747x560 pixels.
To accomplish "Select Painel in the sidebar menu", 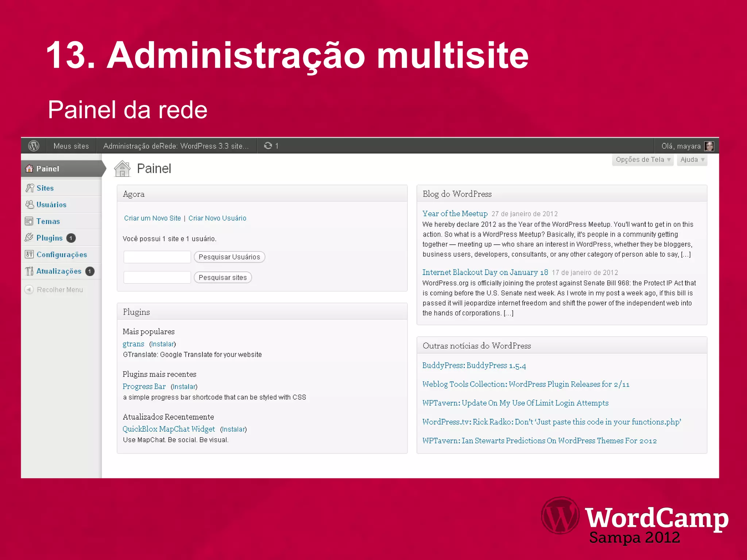I will (x=61, y=169).
